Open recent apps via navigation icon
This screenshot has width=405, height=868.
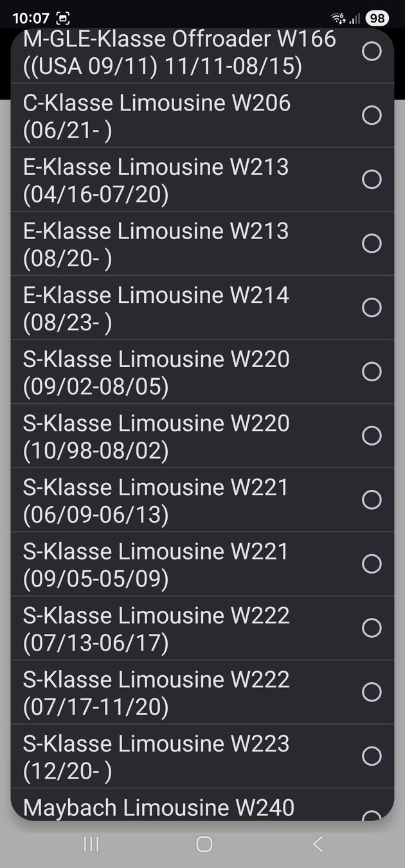pos(91,844)
